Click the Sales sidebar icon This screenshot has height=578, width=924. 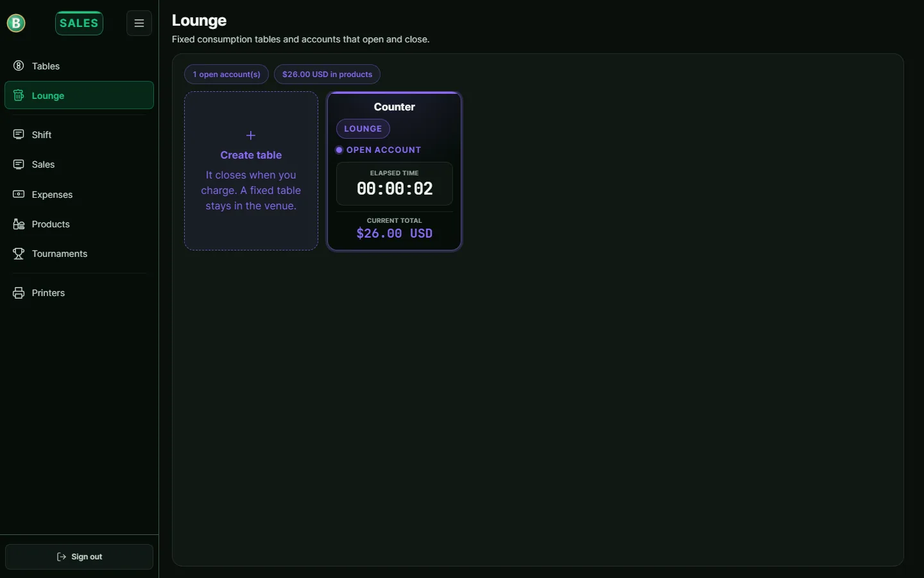click(19, 164)
